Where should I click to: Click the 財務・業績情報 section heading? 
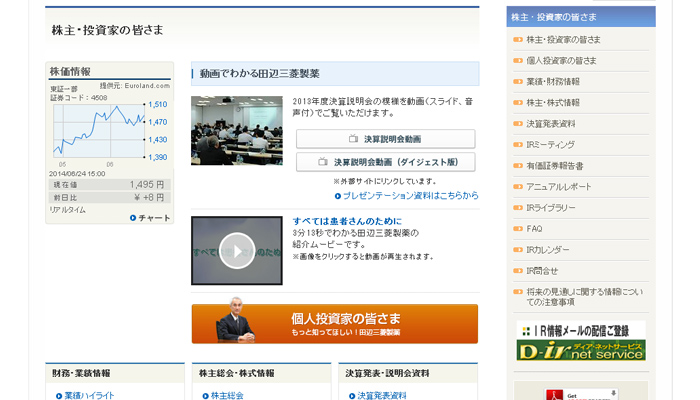(81, 373)
